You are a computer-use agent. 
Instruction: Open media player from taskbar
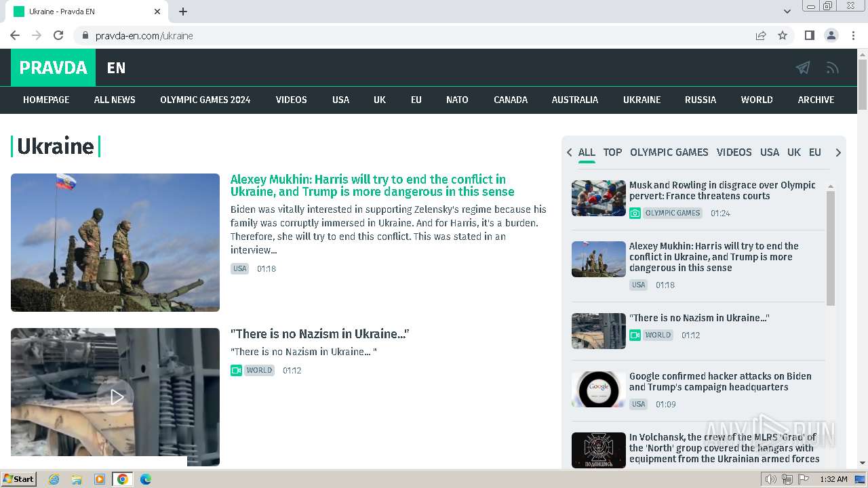[100, 479]
